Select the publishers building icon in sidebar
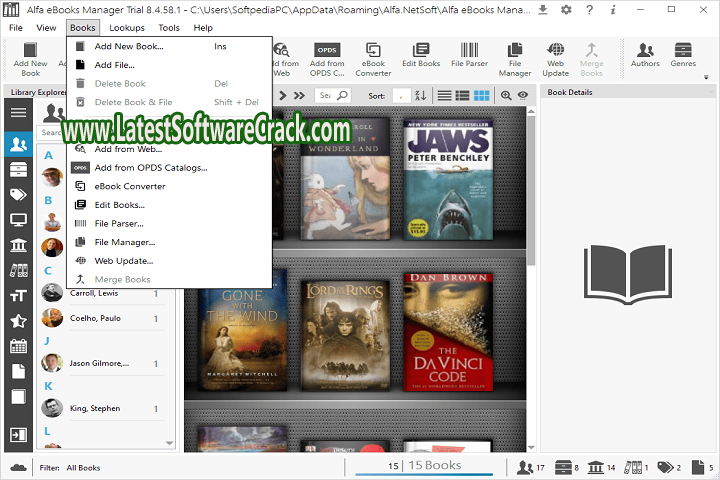720x480 pixels. click(18, 245)
